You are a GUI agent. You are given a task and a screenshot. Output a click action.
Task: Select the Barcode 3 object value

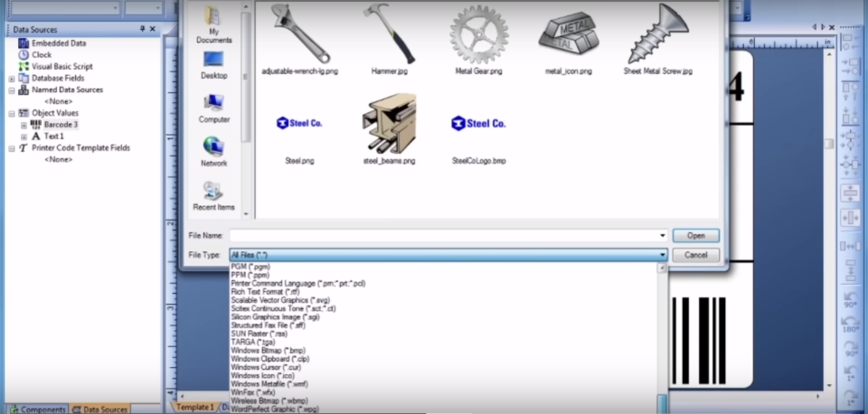[x=61, y=125]
